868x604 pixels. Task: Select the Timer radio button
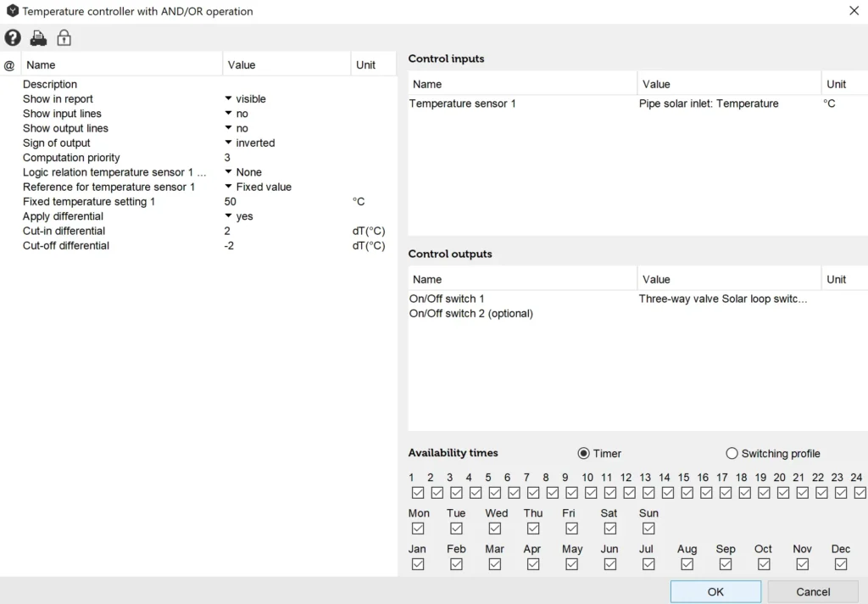tap(583, 453)
